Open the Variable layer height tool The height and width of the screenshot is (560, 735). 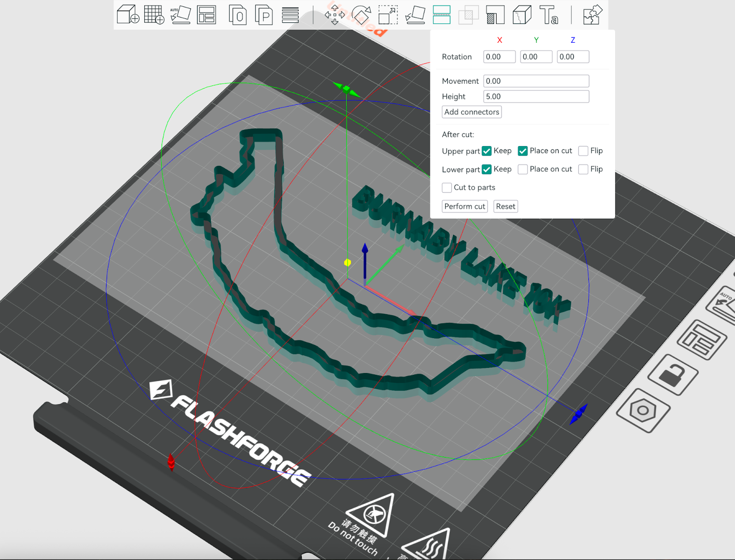290,15
